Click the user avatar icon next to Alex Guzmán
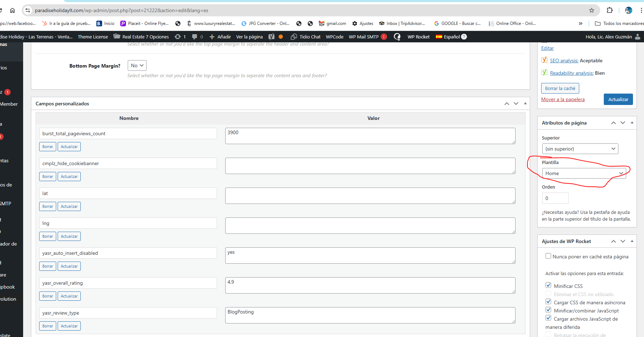The height and width of the screenshot is (337, 644). pos(638,37)
